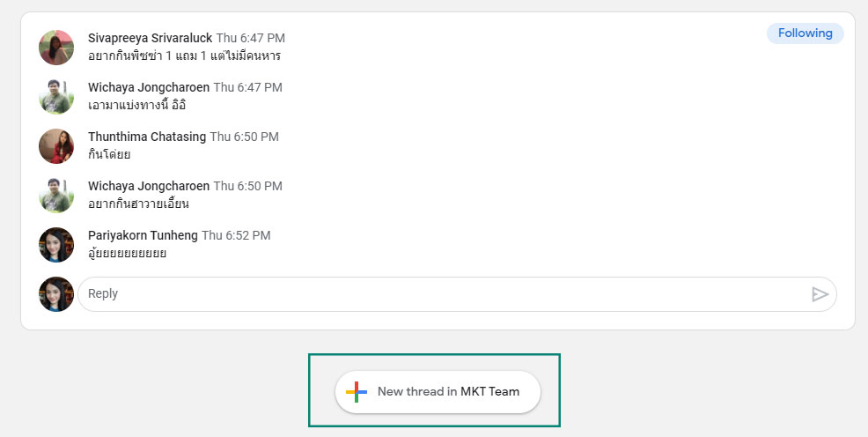Click your own avatar beside the Reply field
The height and width of the screenshot is (437, 868).
[x=56, y=294]
